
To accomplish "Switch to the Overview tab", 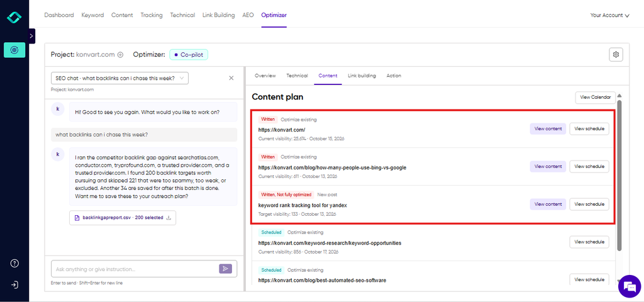I will 265,75.
